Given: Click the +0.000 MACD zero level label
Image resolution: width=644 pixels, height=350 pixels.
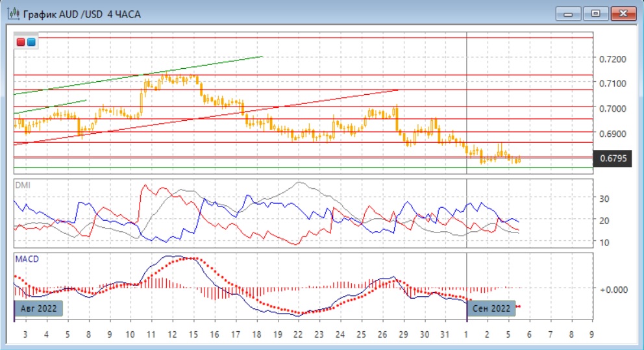Looking at the screenshot, I should (x=613, y=289).
